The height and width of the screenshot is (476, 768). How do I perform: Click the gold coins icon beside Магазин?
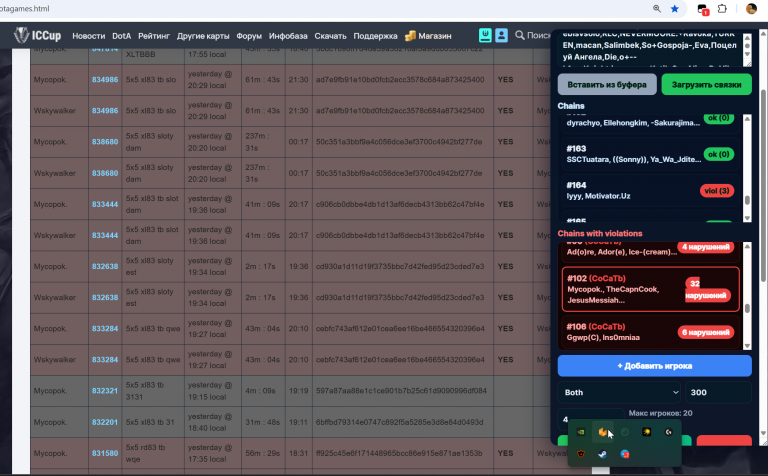tap(410, 36)
